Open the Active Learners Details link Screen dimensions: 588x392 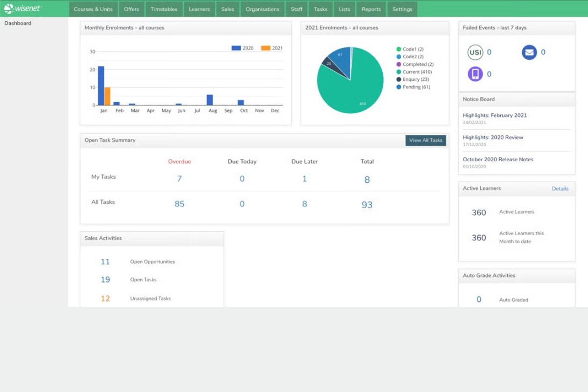pos(560,189)
